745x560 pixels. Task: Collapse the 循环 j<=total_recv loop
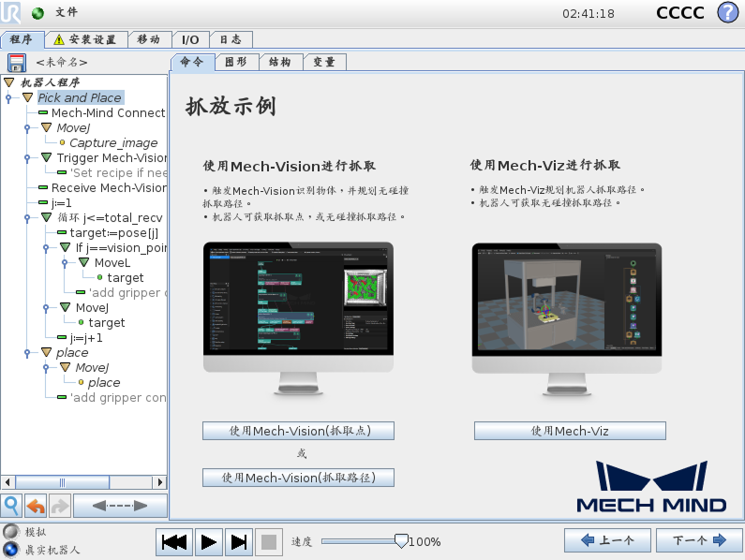coord(47,217)
